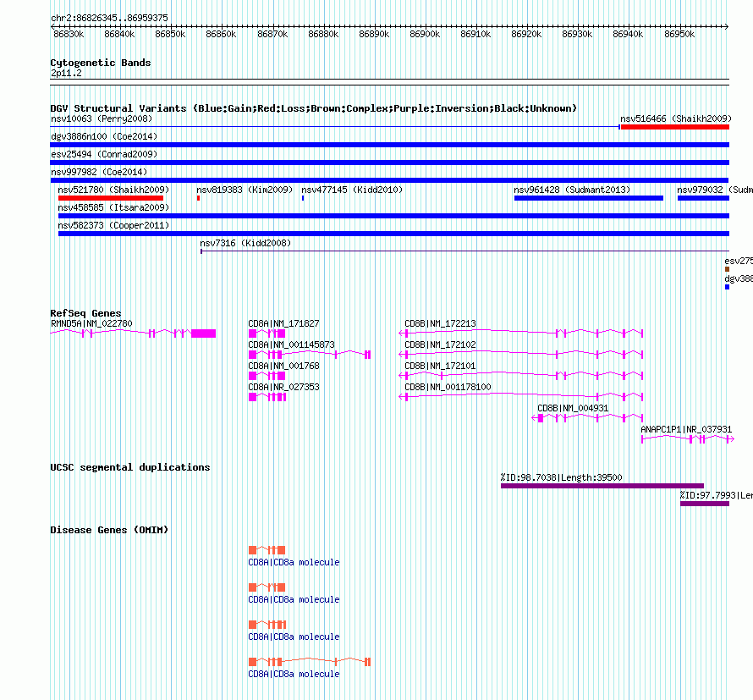
Task: Click the 86830k ruler tick label
Action: tap(69, 34)
